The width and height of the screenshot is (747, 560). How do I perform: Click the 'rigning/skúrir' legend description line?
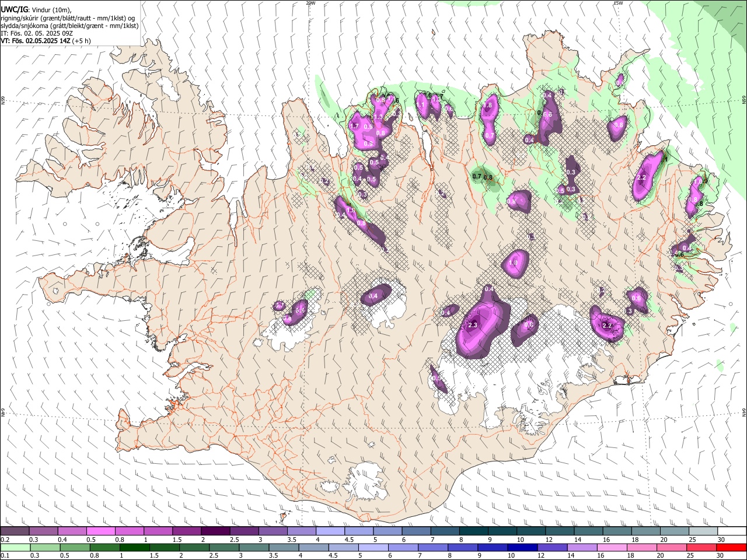tap(68, 17)
